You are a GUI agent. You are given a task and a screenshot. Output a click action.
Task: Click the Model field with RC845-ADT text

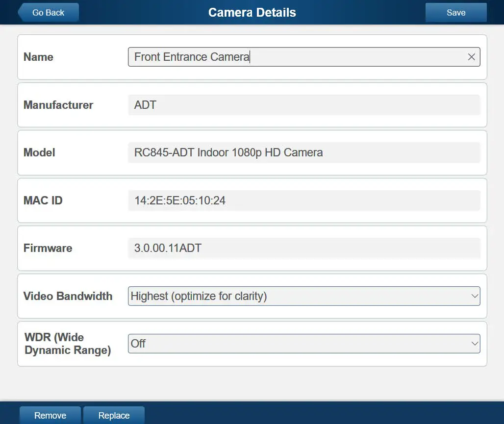coord(304,152)
